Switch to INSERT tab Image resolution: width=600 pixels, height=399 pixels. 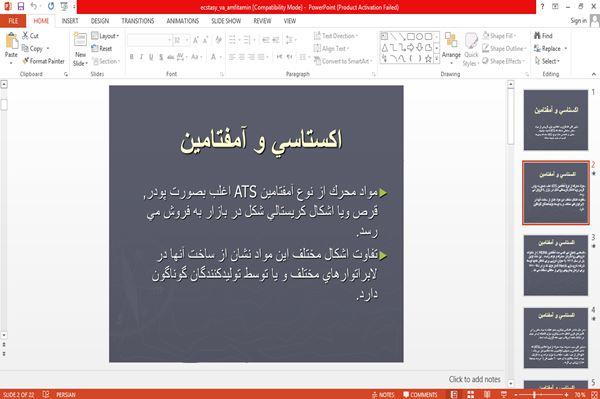point(70,21)
